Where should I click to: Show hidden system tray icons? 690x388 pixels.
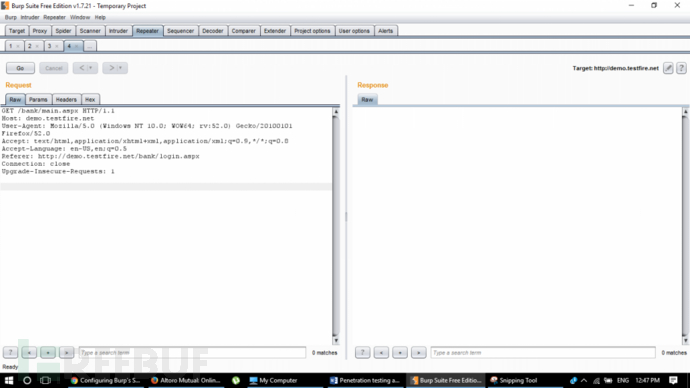[584, 380]
